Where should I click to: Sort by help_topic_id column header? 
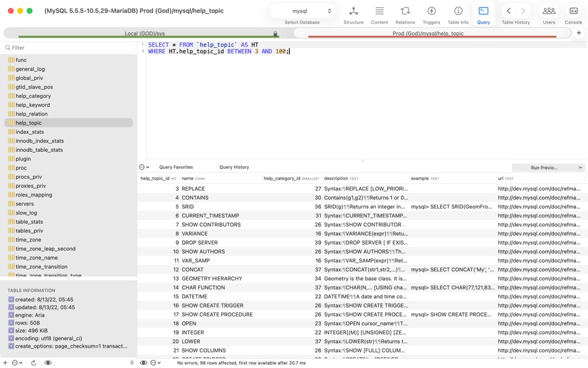point(159,178)
